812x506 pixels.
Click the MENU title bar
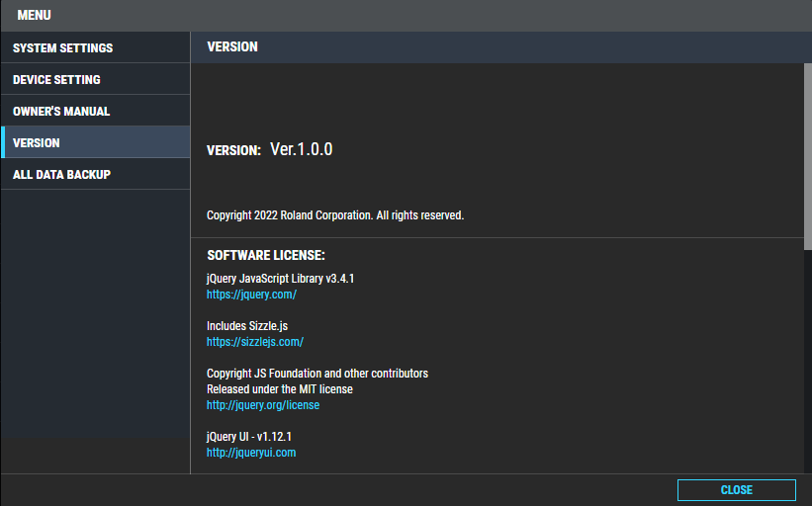tap(406, 15)
